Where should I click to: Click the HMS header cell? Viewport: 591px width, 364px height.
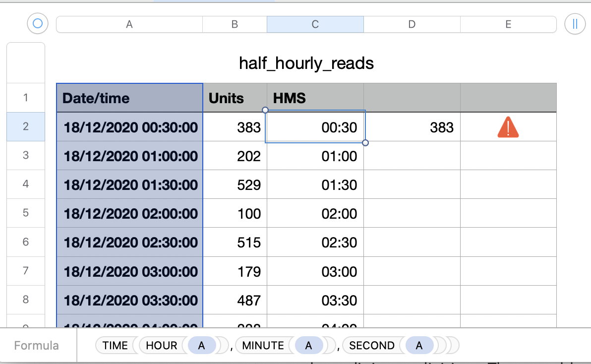coord(289,98)
